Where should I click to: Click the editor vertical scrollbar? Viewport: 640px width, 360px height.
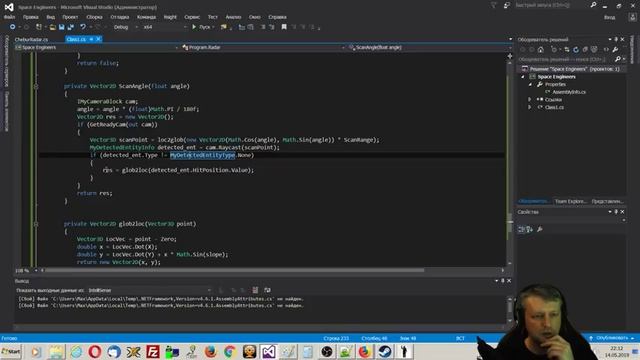pos(510,162)
